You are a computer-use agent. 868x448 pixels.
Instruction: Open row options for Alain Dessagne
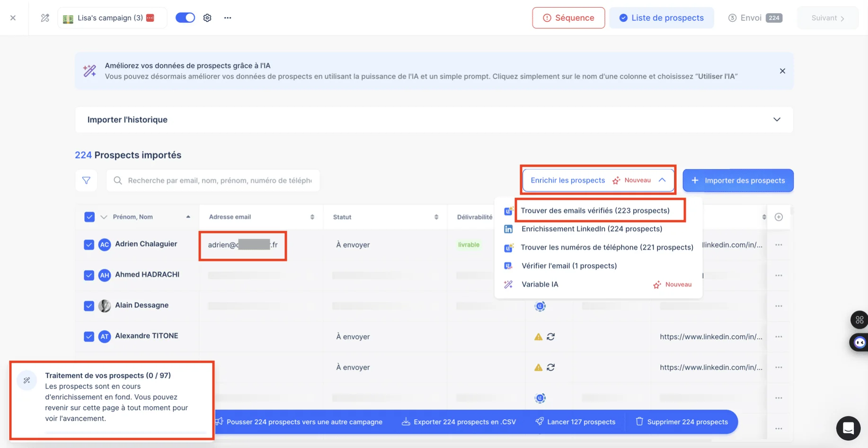pos(779,306)
